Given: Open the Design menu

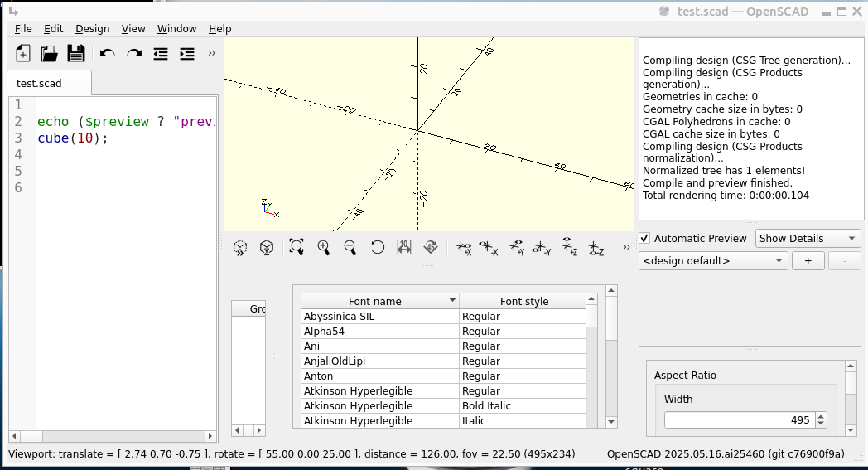Looking at the screenshot, I should tap(92, 28).
